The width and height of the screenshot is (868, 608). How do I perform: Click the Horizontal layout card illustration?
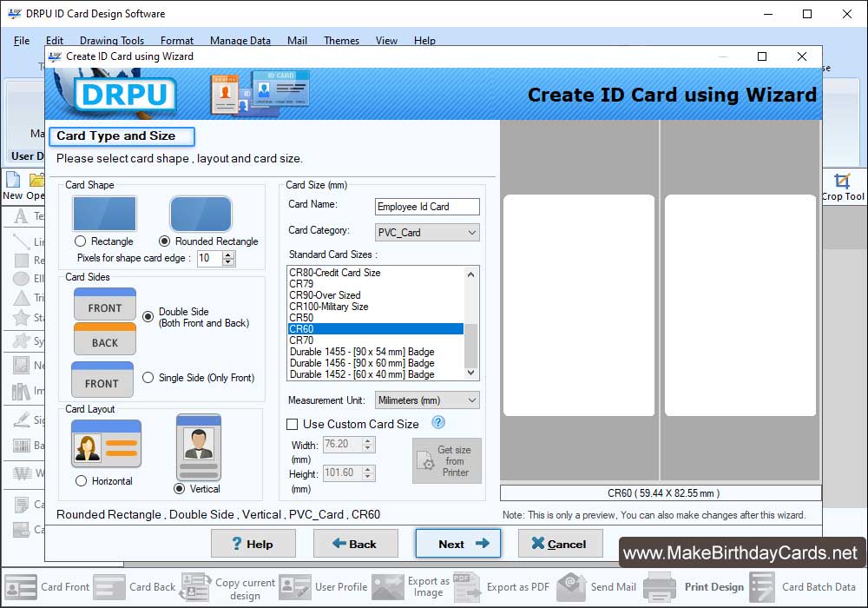106,444
